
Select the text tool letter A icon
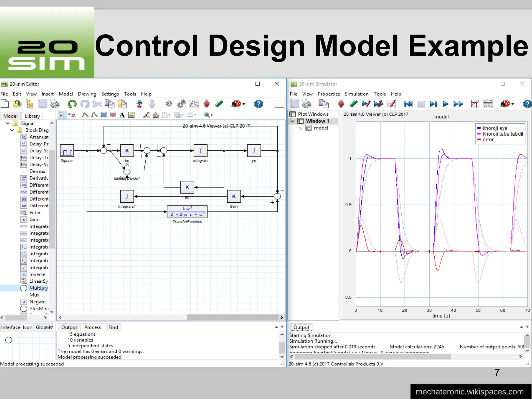coord(122,115)
